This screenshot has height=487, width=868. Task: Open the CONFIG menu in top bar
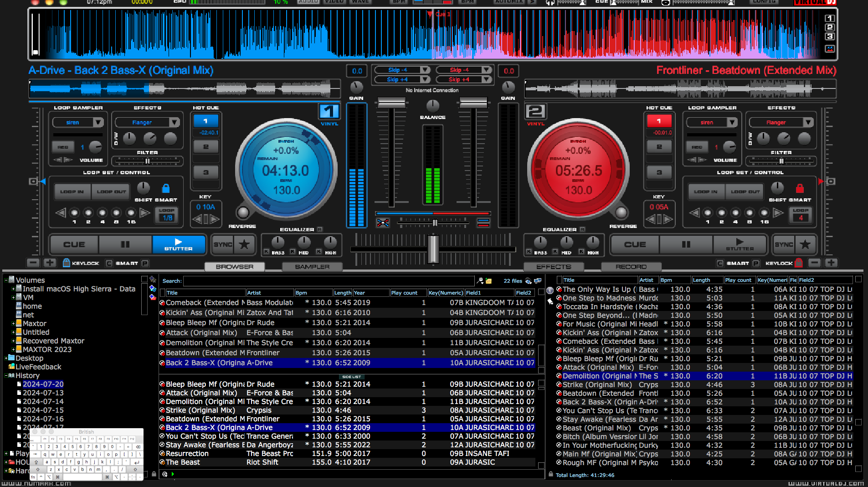764,2
